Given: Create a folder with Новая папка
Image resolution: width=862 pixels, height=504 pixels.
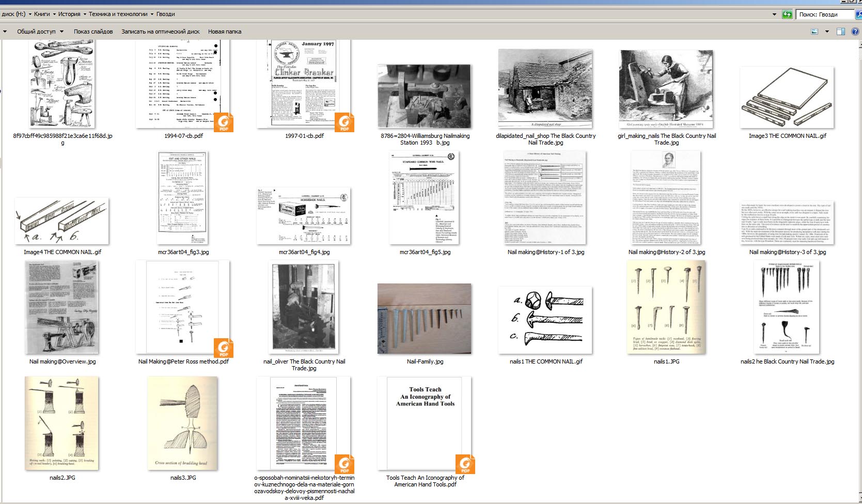Looking at the screenshot, I should coord(225,31).
